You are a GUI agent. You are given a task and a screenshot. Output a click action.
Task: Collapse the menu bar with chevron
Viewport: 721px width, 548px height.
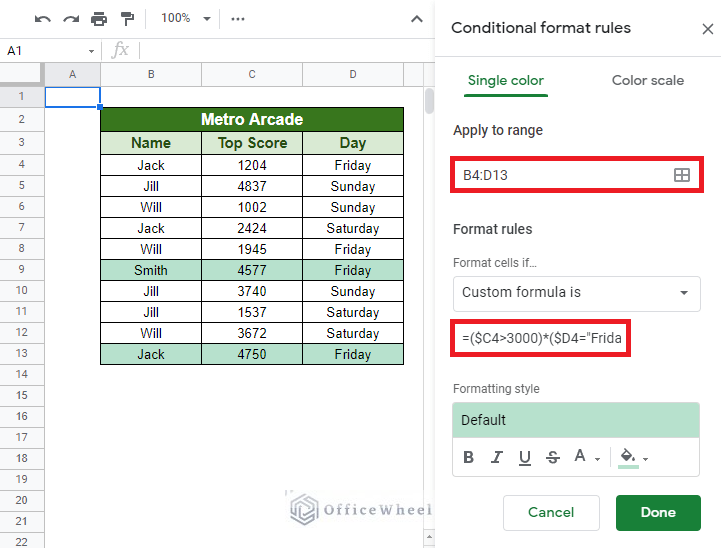click(417, 19)
